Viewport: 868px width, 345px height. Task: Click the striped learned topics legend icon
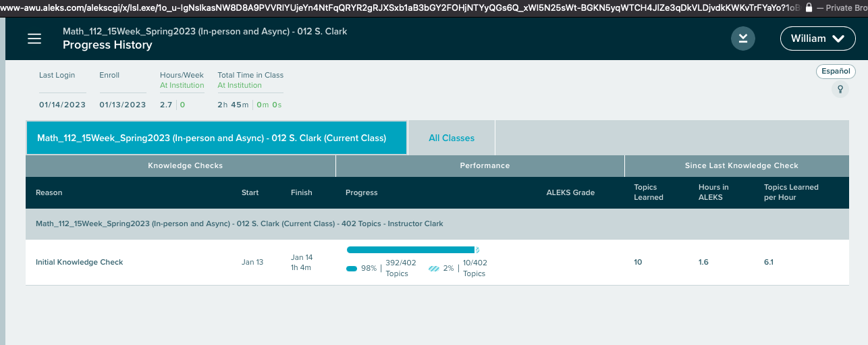(x=433, y=269)
